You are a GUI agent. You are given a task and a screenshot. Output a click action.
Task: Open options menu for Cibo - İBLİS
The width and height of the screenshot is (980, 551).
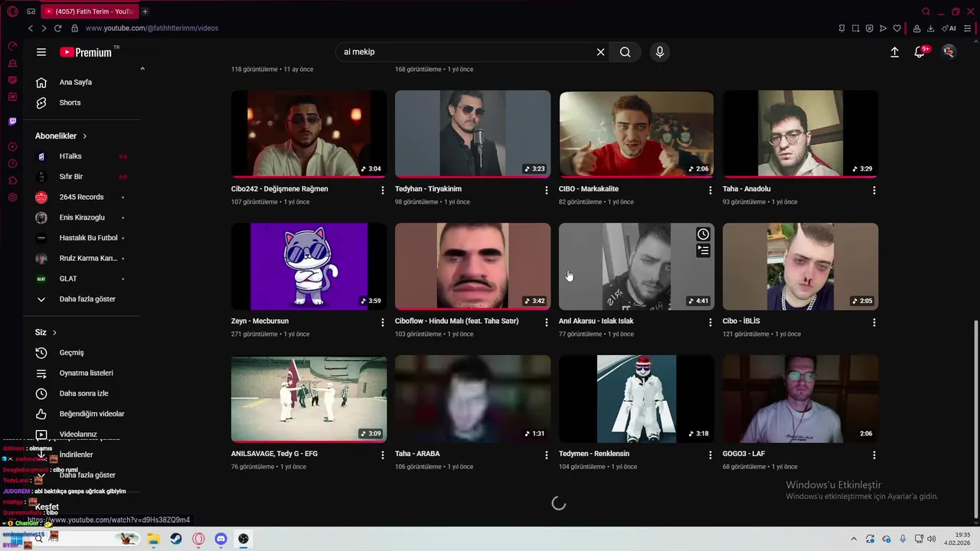[874, 322]
